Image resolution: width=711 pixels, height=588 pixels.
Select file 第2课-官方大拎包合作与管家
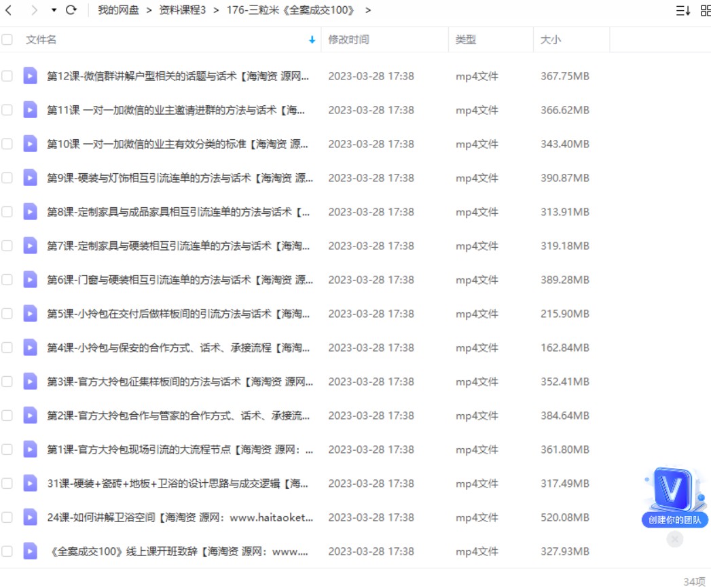click(x=178, y=416)
